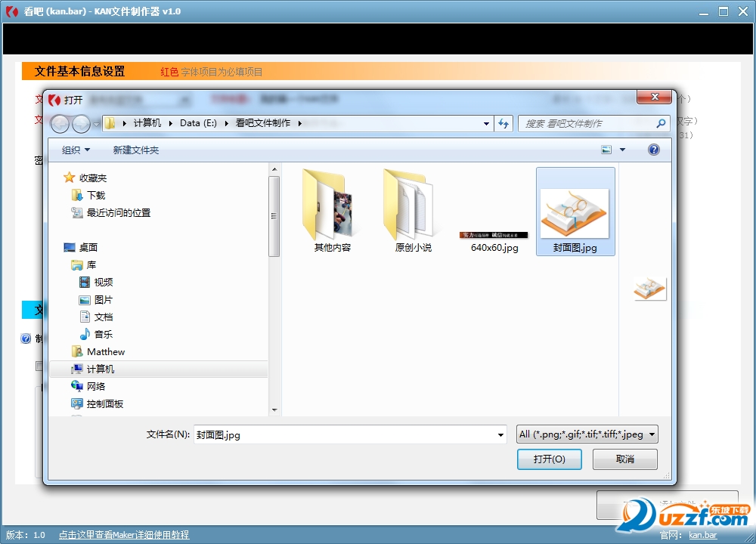The height and width of the screenshot is (544, 756).
Task: Expand arrow after 看吧文件制作 breadcrumb
Action: click(300, 123)
